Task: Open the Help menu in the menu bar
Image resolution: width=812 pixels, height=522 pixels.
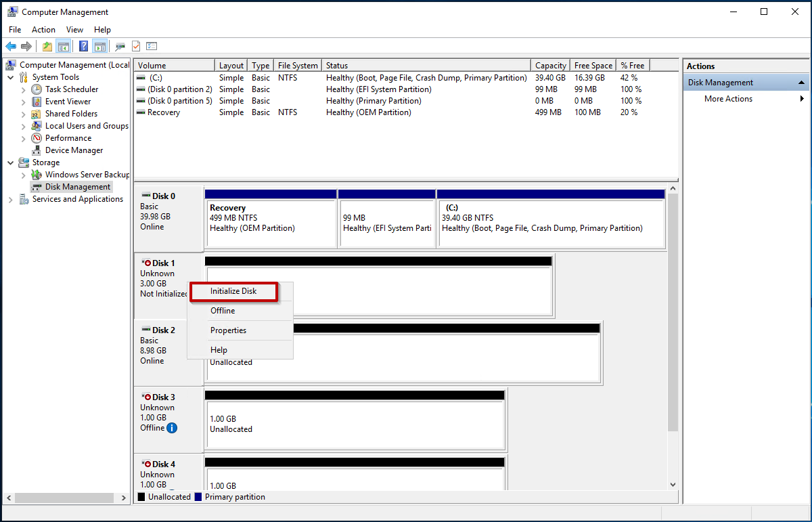Action: (102, 30)
